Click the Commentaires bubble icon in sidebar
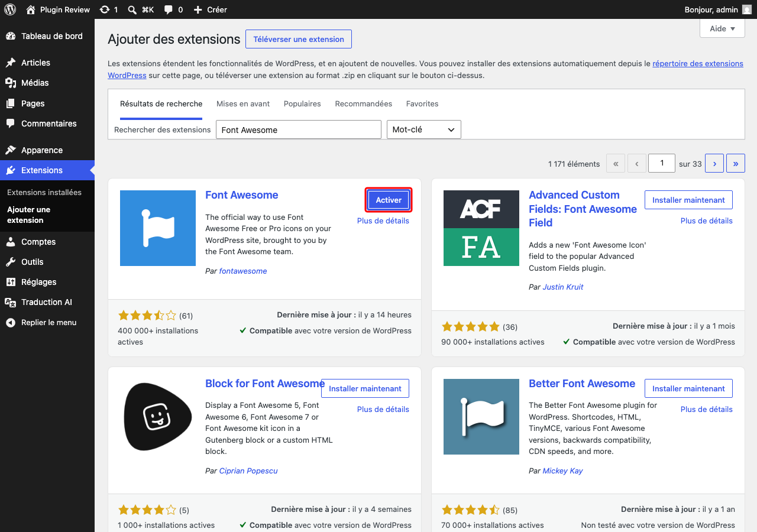Screen dimensions: 757x532 pos(11,124)
